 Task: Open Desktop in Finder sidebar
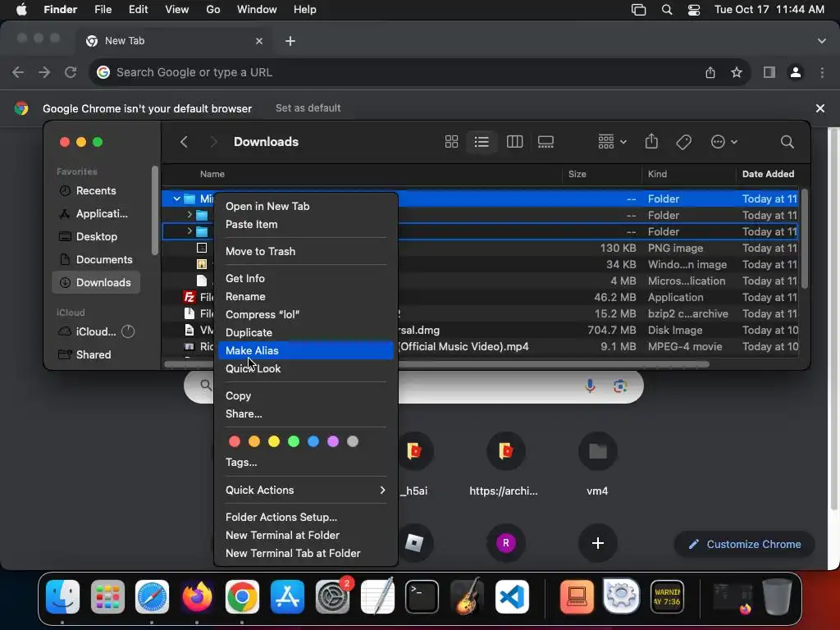coord(96,237)
